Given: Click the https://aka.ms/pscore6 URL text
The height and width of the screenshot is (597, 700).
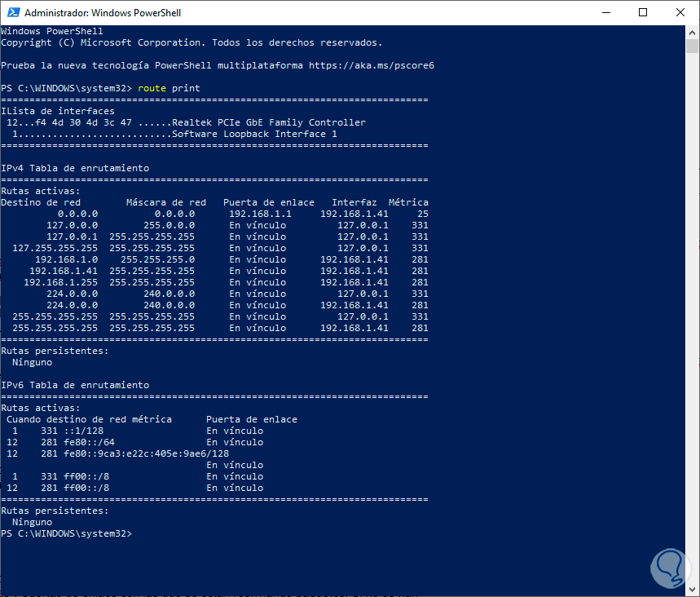Looking at the screenshot, I should (372, 65).
